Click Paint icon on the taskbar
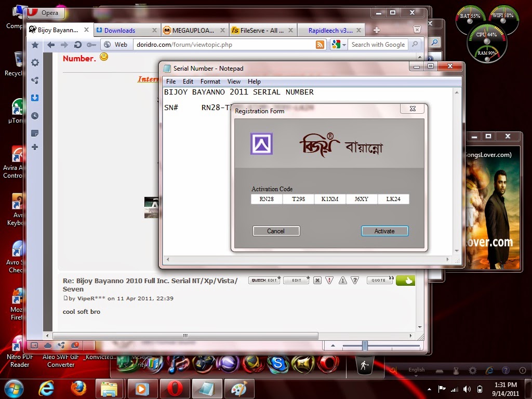The height and width of the screenshot is (399, 532). coord(238,389)
